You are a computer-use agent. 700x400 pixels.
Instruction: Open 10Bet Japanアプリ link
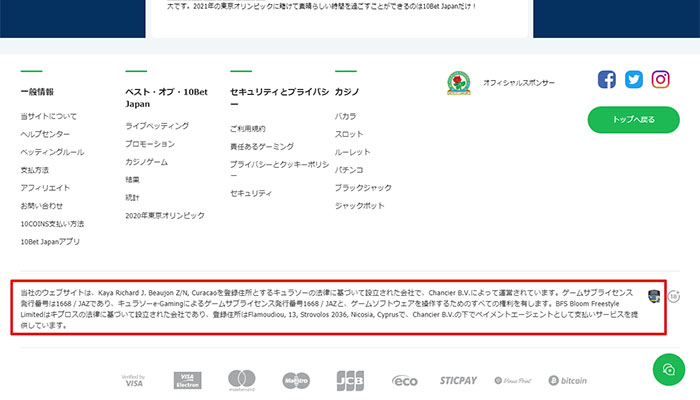50,242
